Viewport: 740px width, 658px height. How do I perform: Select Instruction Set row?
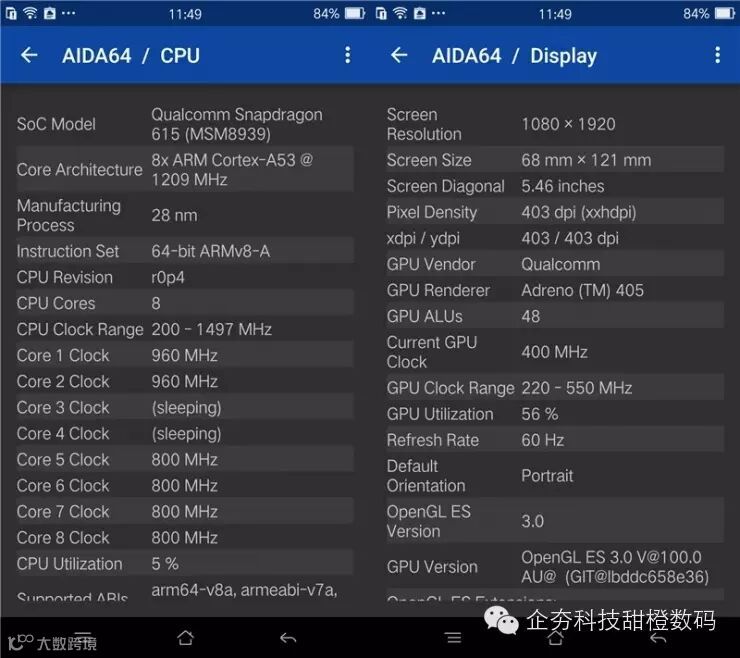(185, 251)
